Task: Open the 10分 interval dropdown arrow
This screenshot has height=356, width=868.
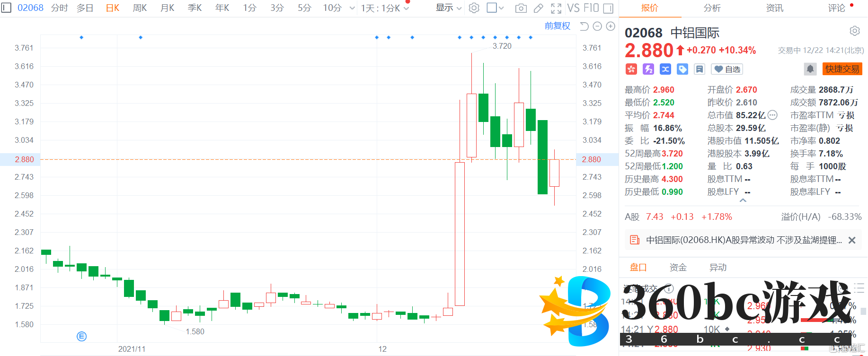Action: click(x=352, y=8)
